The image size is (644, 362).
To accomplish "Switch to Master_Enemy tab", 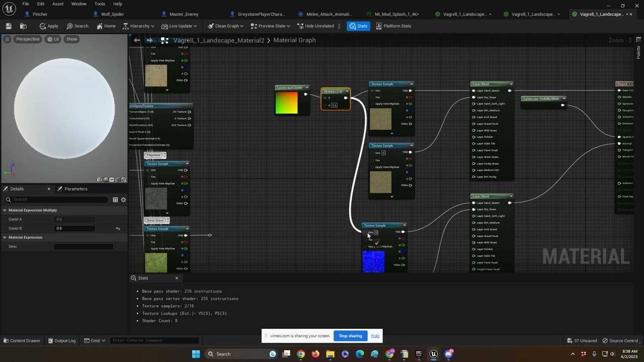I will (x=180, y=14).
